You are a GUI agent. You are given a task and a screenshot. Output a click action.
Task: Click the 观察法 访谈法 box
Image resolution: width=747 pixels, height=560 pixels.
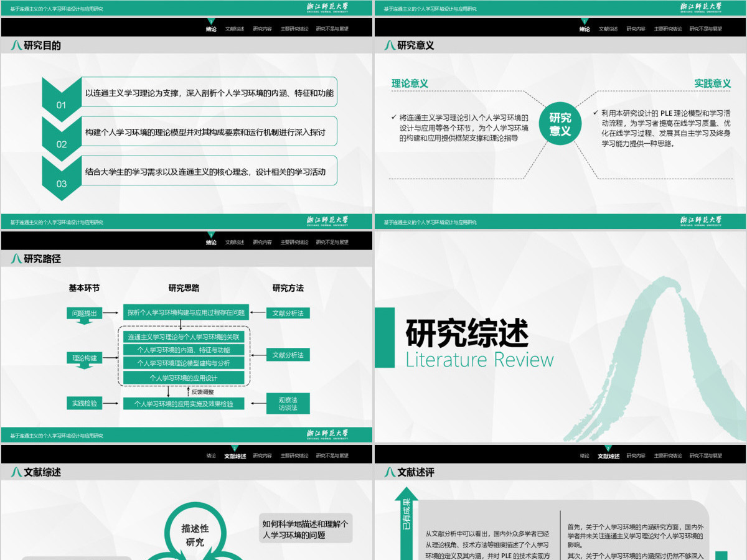[288, 403]
